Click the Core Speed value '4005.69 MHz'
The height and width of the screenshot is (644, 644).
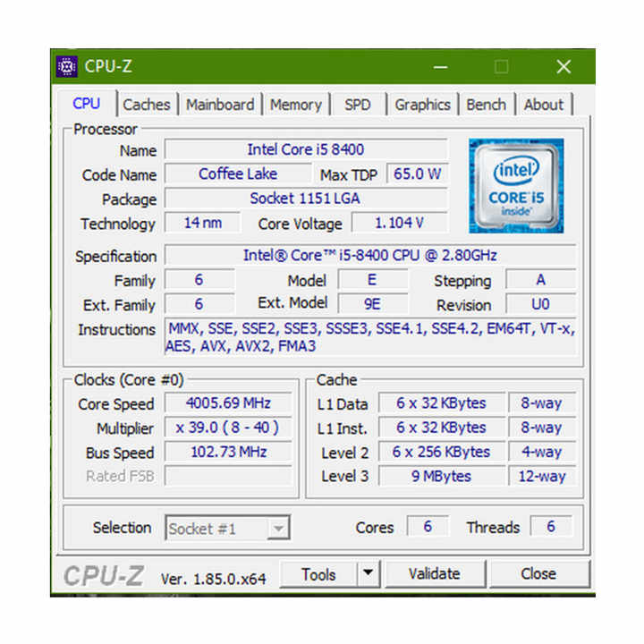click(228, 402)
